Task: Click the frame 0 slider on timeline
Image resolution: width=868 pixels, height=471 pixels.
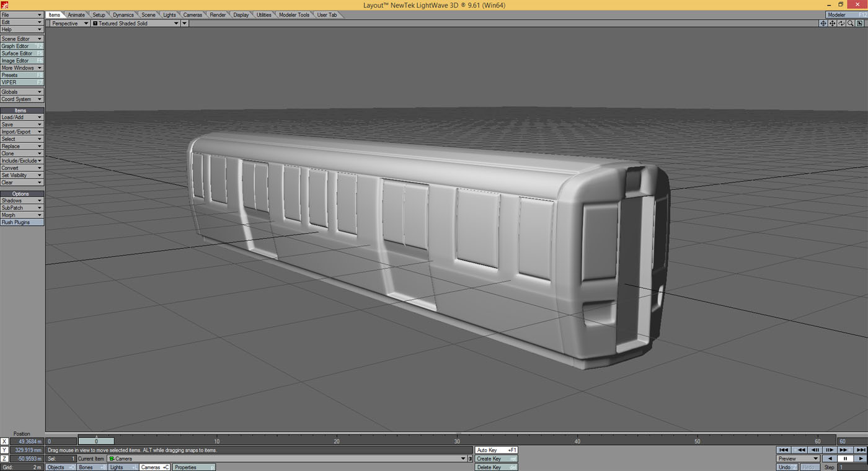Action: pyautogui.click(x=96, y=441)
